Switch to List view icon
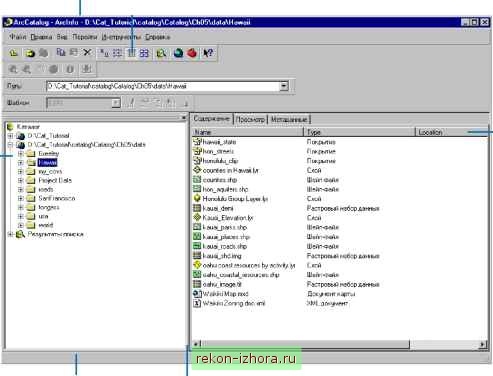Image resolution: width=493 pixels, height=376 pixels. (x=117, y=53)
